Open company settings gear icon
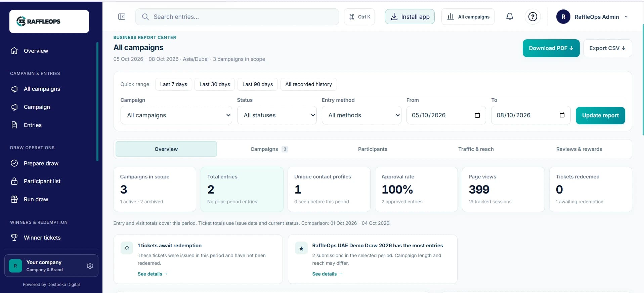The height and width of the screenshot is (293, 644). point(90,266)
